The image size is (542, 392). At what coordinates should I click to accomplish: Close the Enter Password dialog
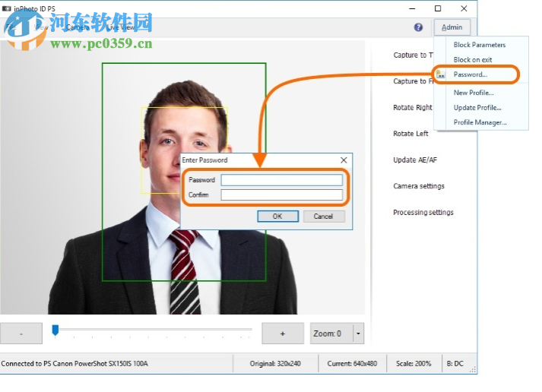click(x=344, y=160)
